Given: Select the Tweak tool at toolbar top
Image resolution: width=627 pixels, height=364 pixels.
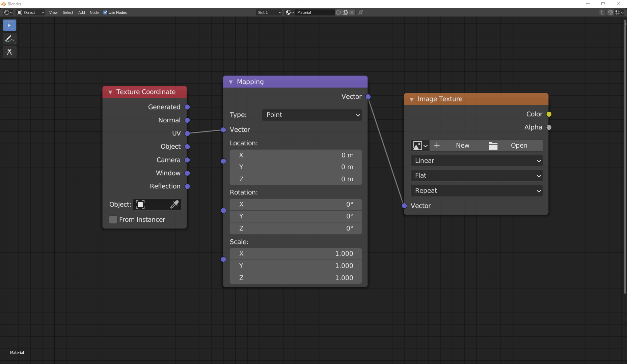Looking at the screenshot, I should (9, 25).
